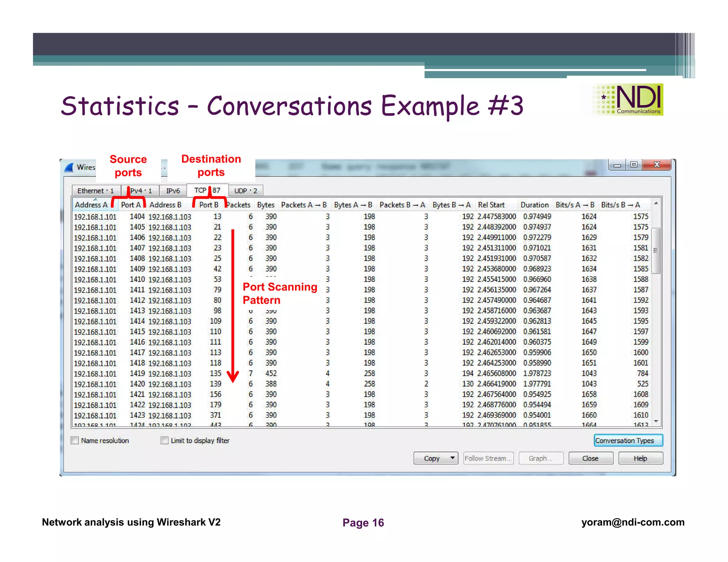The height and width of the screenshot is (562, 728).
Task: Sort by Bytes column header
Action: coord(266,205)
